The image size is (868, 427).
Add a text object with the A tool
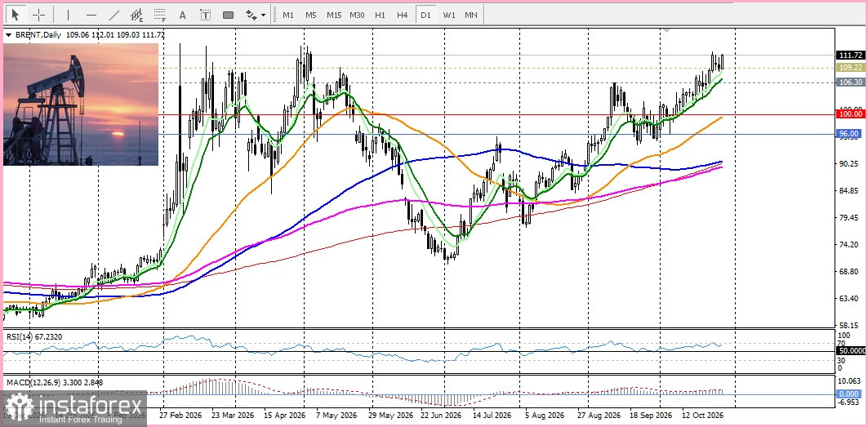[x=182, y=15]
